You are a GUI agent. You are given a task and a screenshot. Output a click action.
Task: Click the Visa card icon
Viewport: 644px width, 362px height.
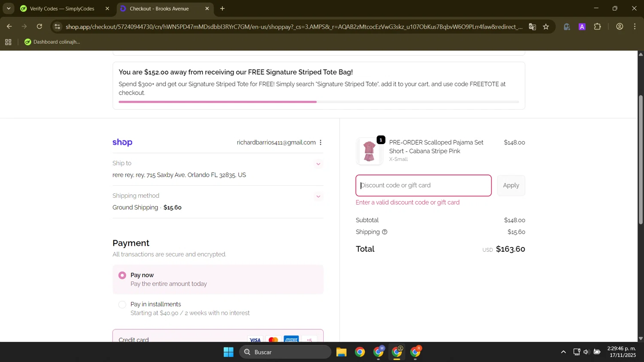(255, 340)
